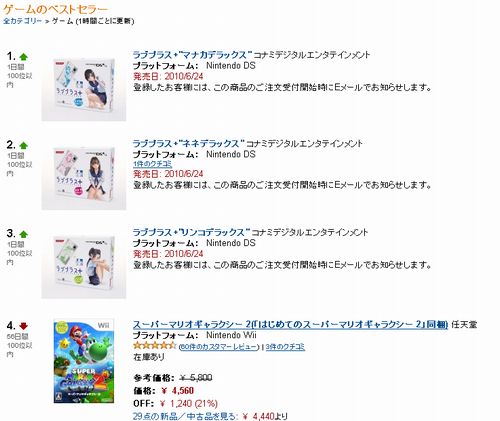Click the ¥4,560 price for Mario Galaxy 2

177,390
